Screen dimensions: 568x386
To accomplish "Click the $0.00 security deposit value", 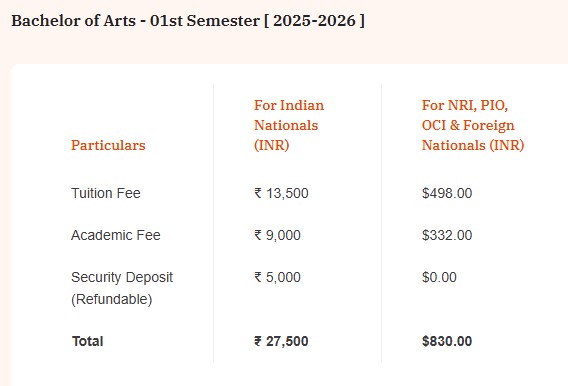I will (439, 277).
